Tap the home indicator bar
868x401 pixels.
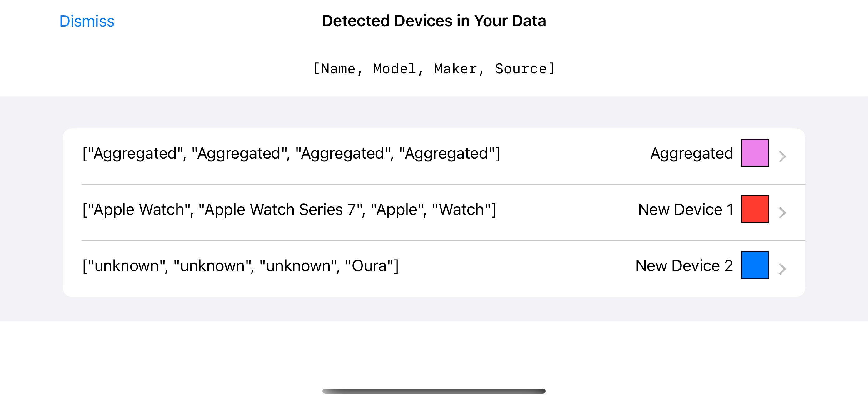(434, 391)
